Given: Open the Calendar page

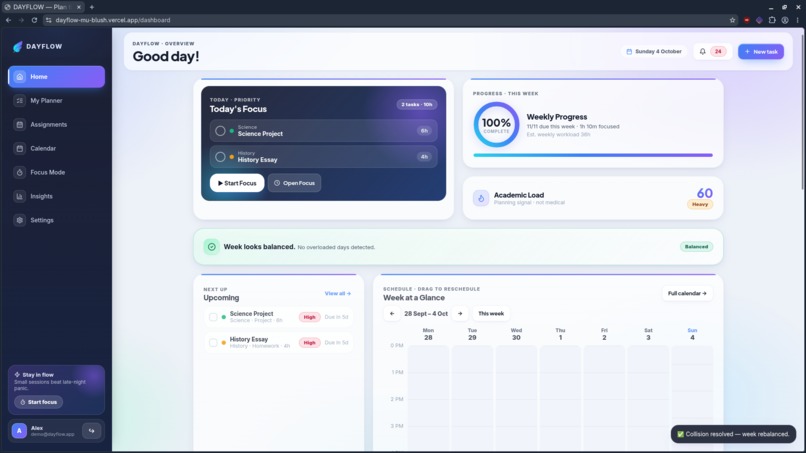Looking at the screenshot, I should point(56,149).
